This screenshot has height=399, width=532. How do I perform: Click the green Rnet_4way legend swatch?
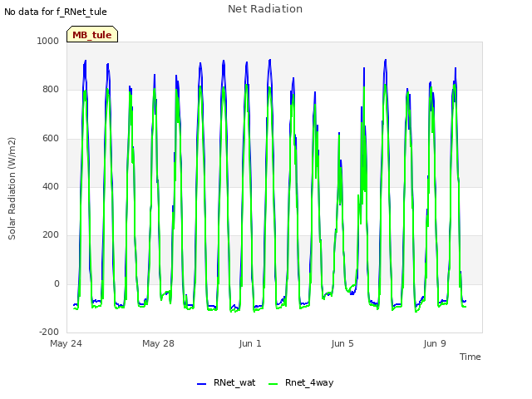coord(273,384)
